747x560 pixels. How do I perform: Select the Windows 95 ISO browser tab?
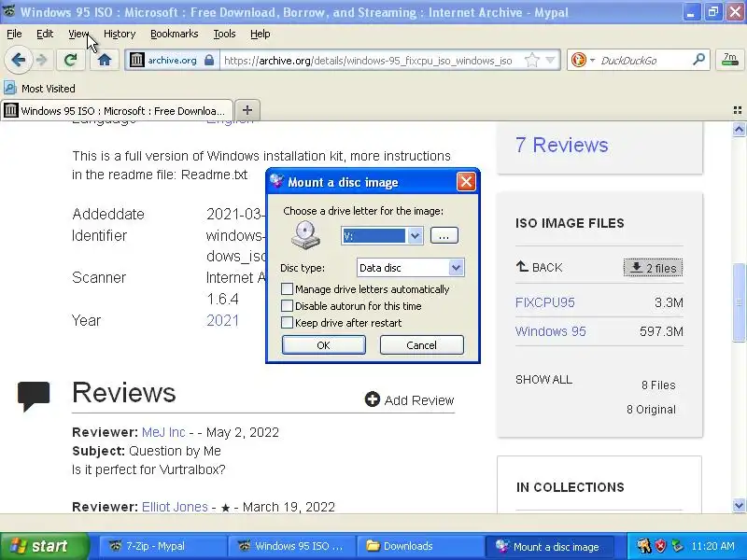pos(117,111)
